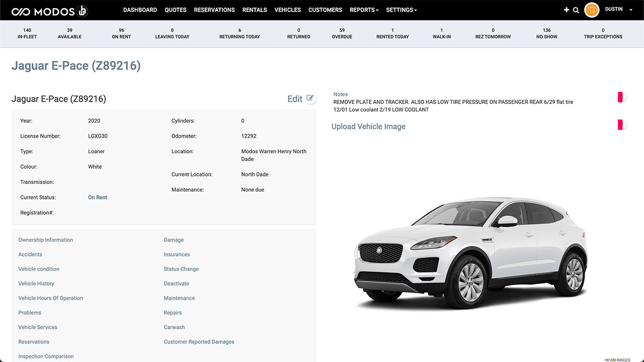Click the Modos logo

pos(49,11)
